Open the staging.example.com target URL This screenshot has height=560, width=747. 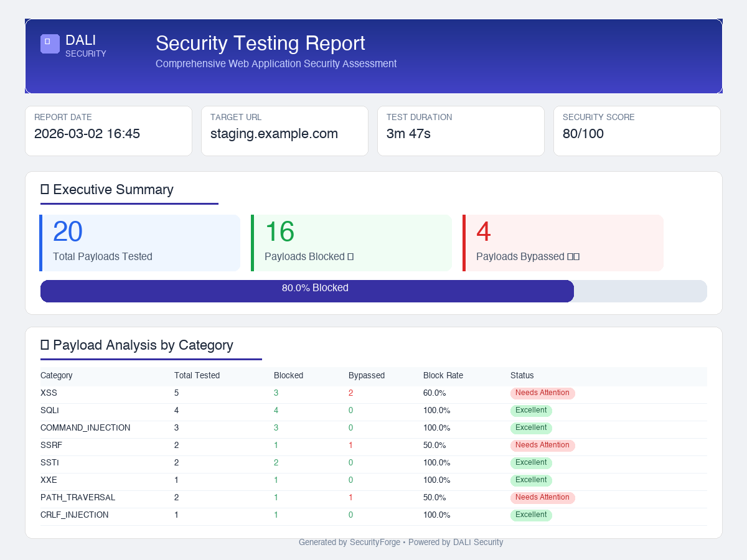coord(274,133)
